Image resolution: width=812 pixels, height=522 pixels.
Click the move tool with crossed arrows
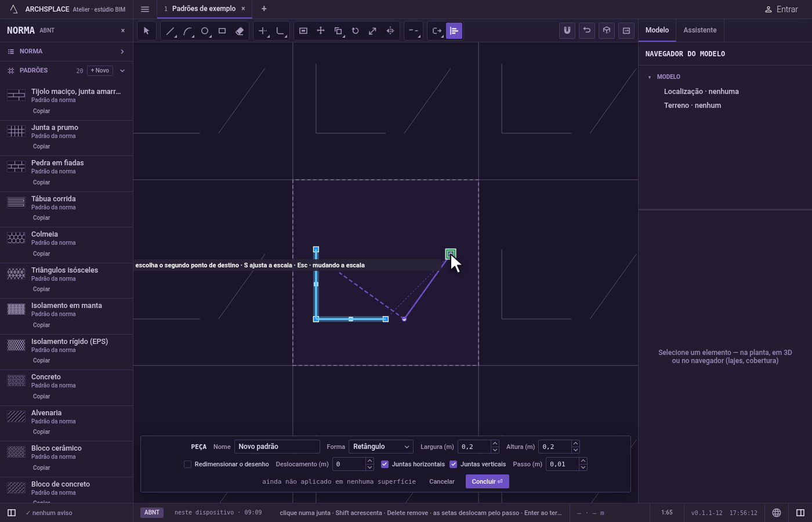[x=321, y=31]
